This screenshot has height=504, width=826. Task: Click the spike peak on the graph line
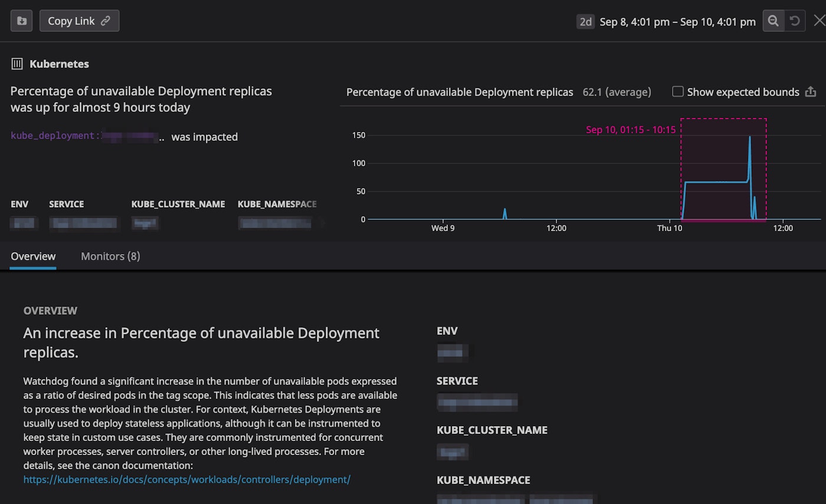(750, 137)
